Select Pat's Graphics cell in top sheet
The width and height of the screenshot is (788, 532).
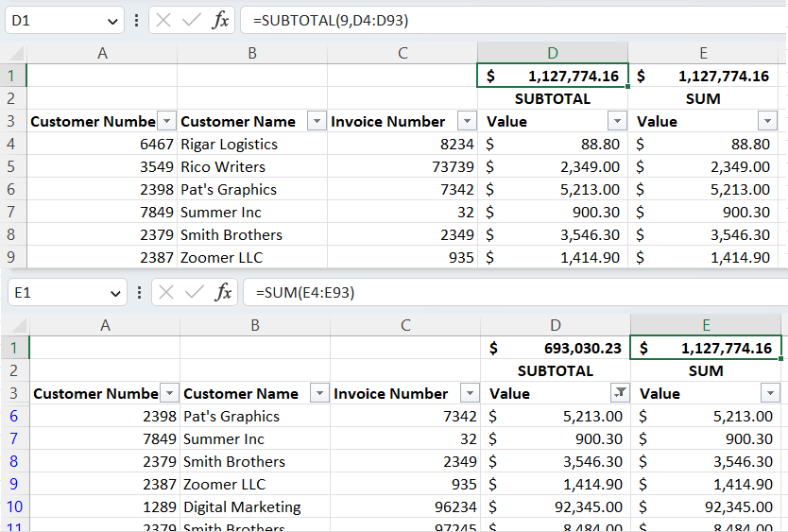(252, 189)
